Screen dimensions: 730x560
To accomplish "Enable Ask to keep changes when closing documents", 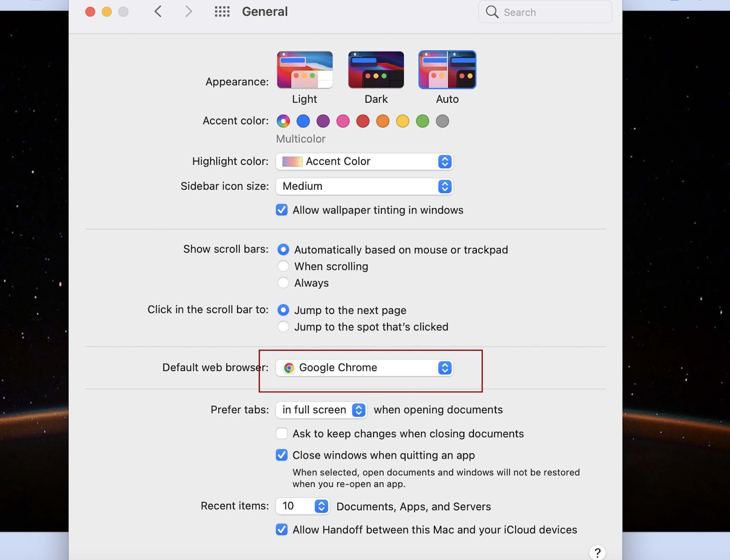I will pyautogui.click(x=282, y=433).
